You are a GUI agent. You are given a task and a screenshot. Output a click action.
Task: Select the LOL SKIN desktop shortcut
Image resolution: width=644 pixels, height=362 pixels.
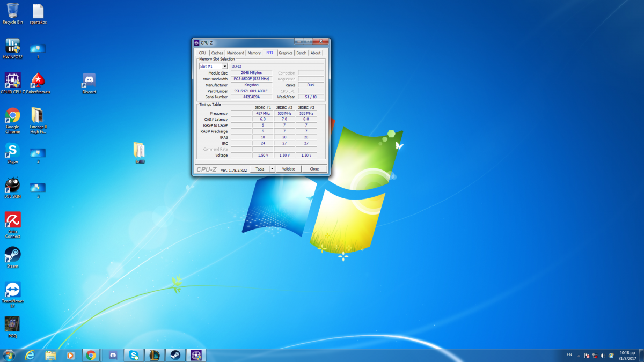tap(12, 188)
